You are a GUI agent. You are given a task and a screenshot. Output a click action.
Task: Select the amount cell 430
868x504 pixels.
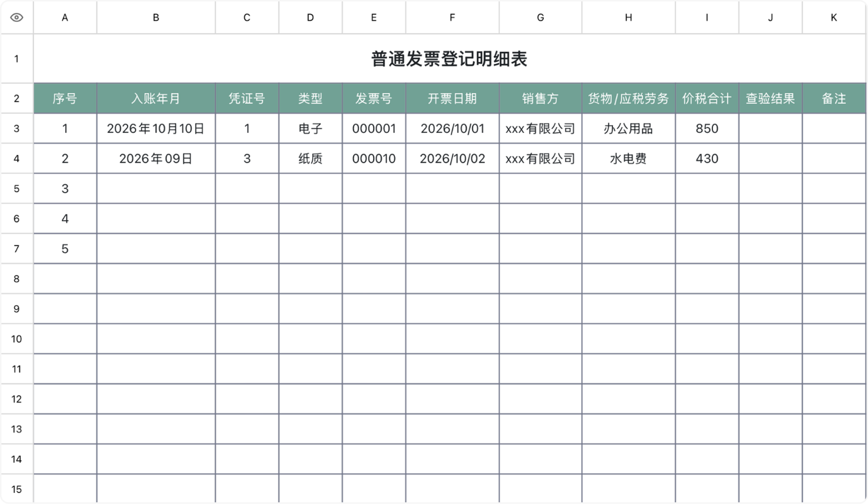pyautogui.click(x=707, y=158)
